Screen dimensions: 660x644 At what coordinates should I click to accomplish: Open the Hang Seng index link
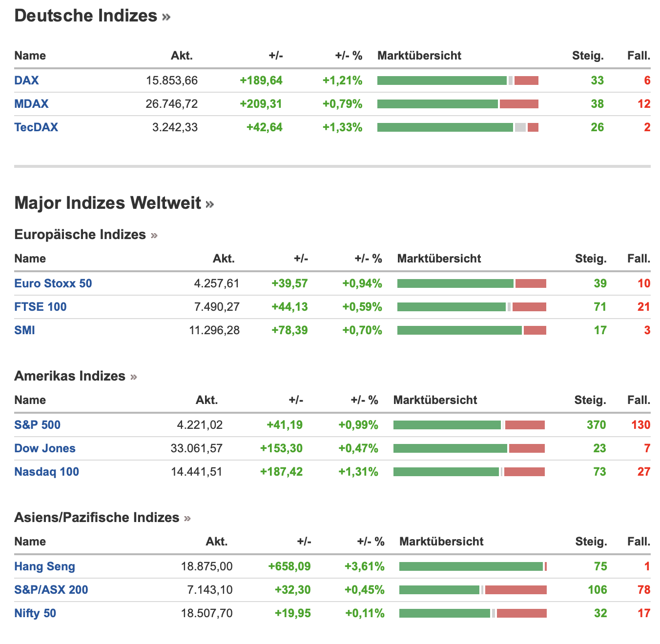click(x=44, y=566)
